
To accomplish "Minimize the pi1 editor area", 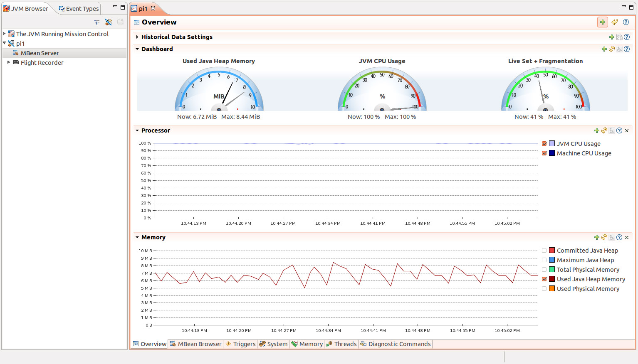I will pos(623,7).
